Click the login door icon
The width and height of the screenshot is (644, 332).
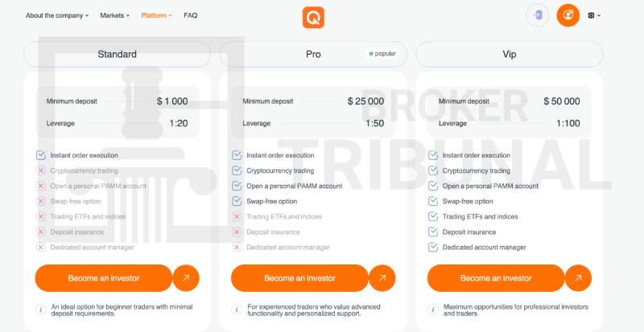[537, 15]
